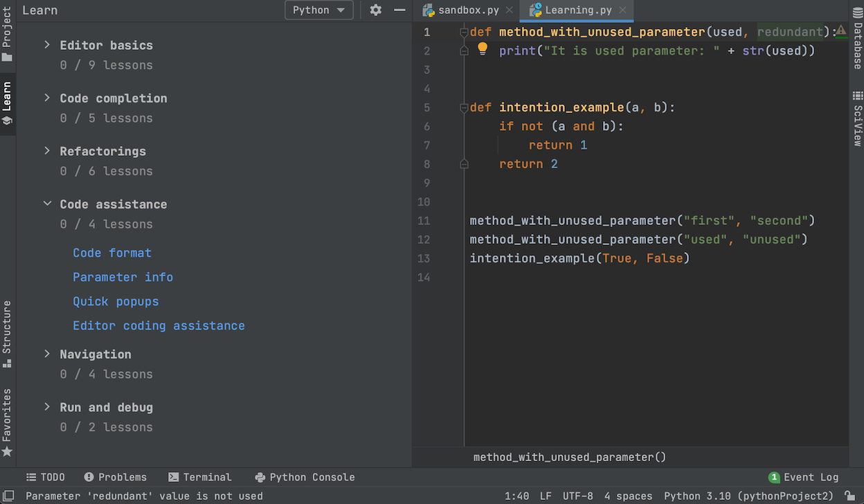
Task: Open the SciView tool window
Action: pyautogui.click(x=857, y=118)
